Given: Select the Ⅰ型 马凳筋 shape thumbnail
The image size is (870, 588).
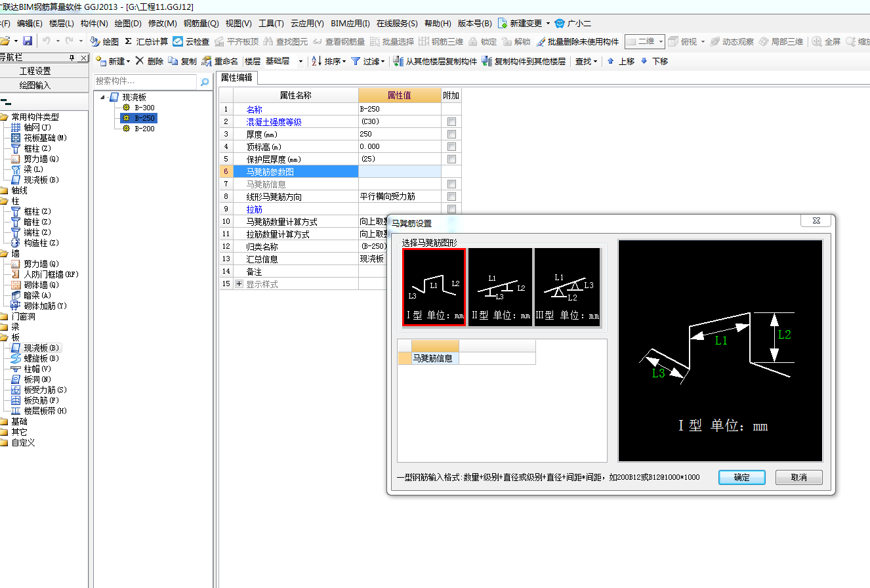Looking at the screenshot, I should [434, 287].
